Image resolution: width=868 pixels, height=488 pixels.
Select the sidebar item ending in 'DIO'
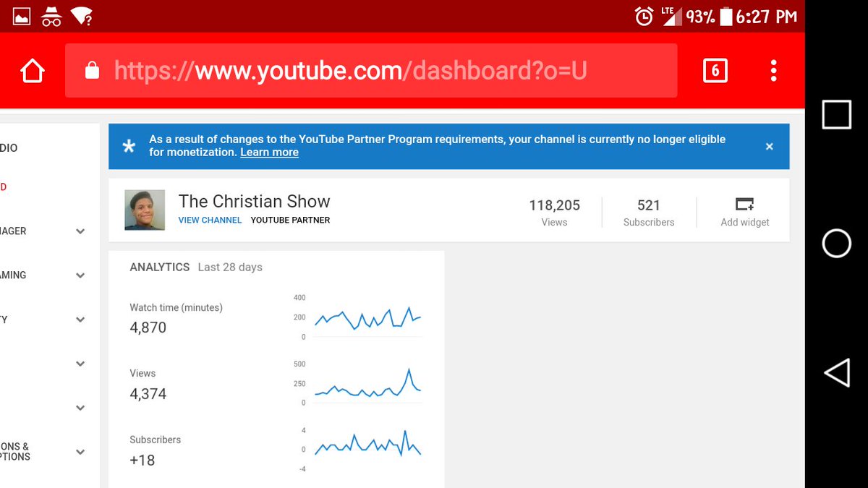coord(9,147)
